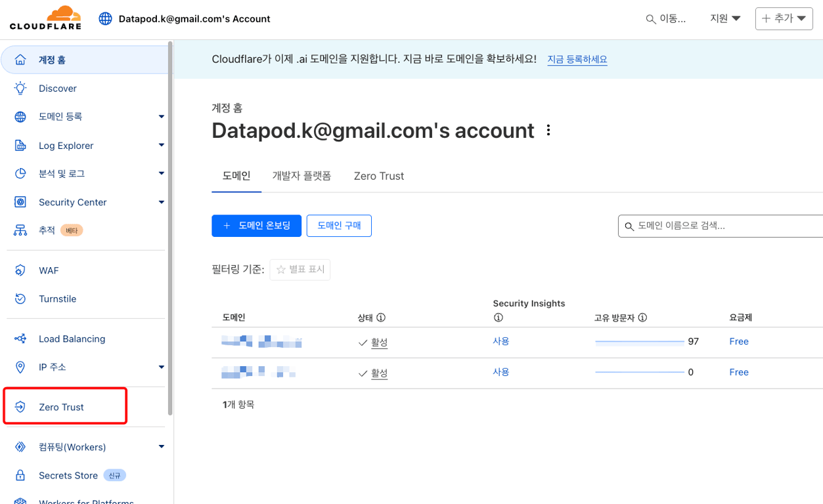Click 사용 in the 0-visitor row
The width and height of the screenshot is (823, 504).
501,372
